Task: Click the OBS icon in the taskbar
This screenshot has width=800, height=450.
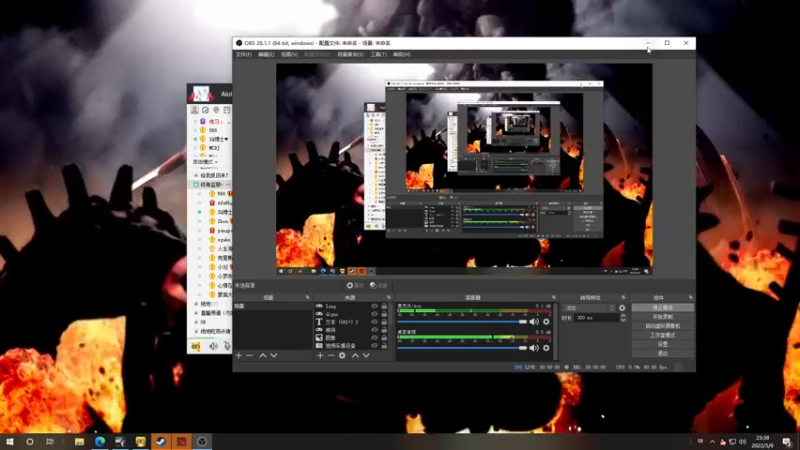Action: click(202, 441)
